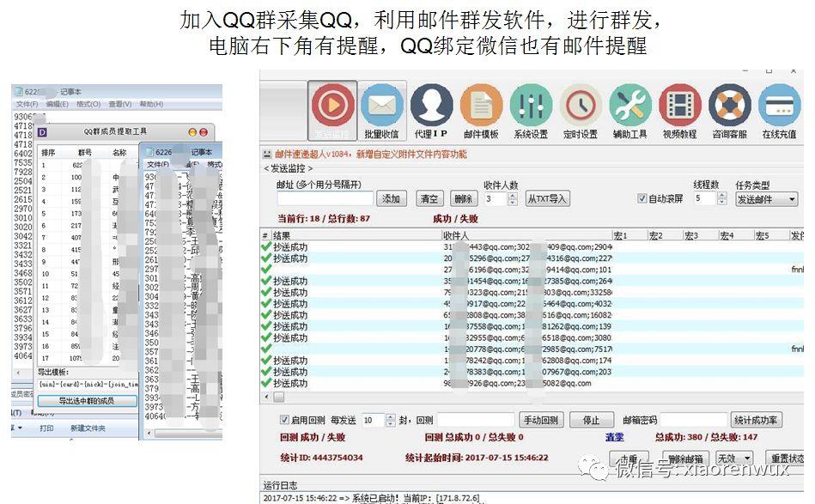815x504 pixels.
Task: Click the 停止 stop button
Action: coord(591,420)
